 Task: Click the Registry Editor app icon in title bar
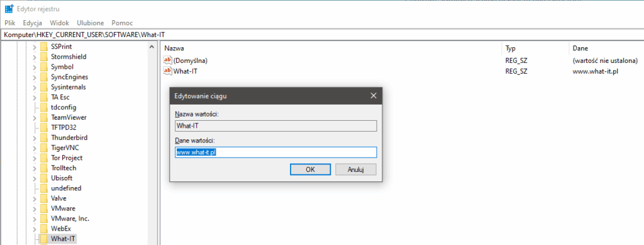click(x=9, y=9)
